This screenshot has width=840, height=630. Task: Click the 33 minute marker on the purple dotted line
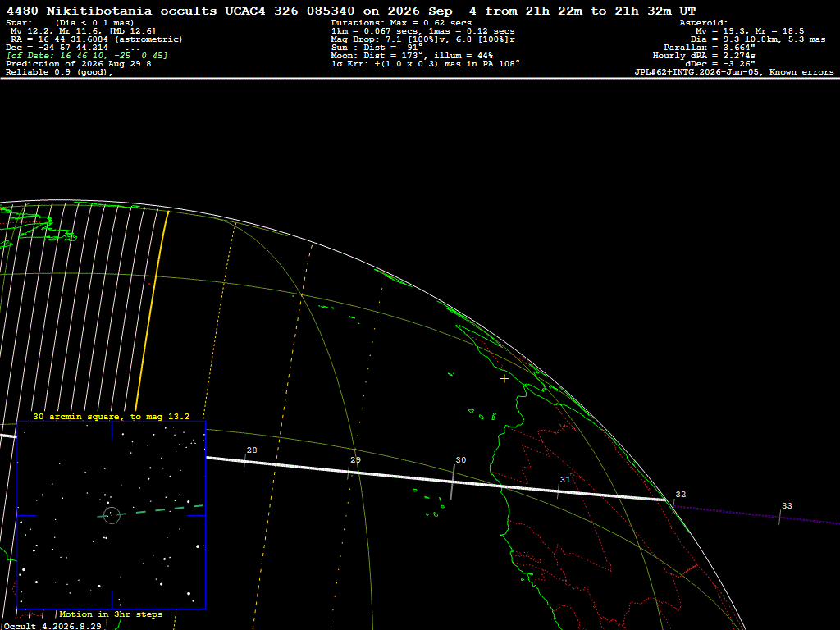780,517
